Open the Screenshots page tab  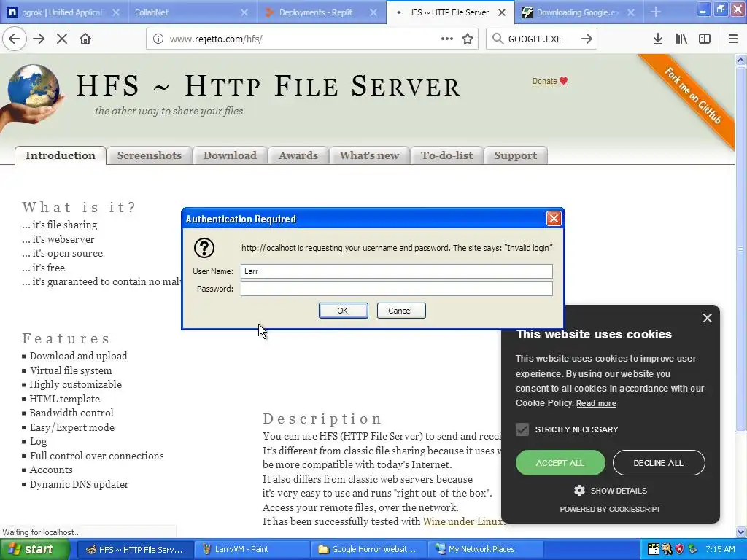[x=149, y=155]
